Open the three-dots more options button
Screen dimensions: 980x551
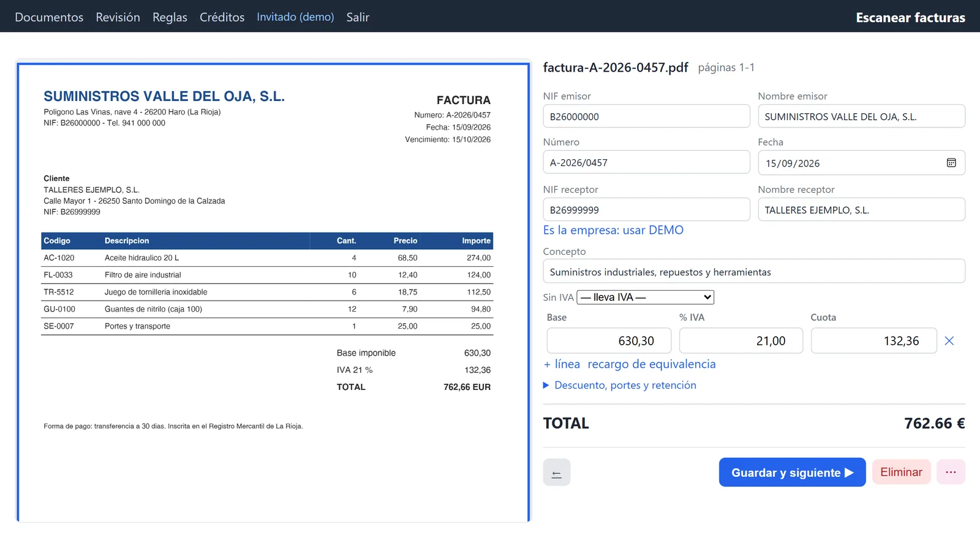[x=951, y=472]
